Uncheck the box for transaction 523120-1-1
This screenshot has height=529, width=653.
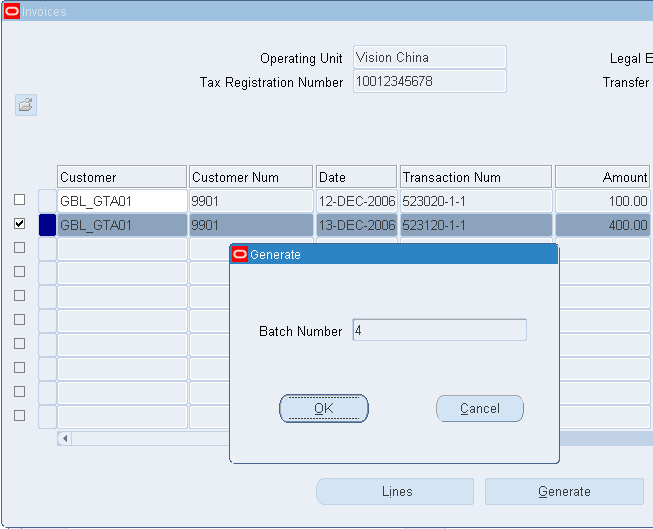click(x=20, y=224)
